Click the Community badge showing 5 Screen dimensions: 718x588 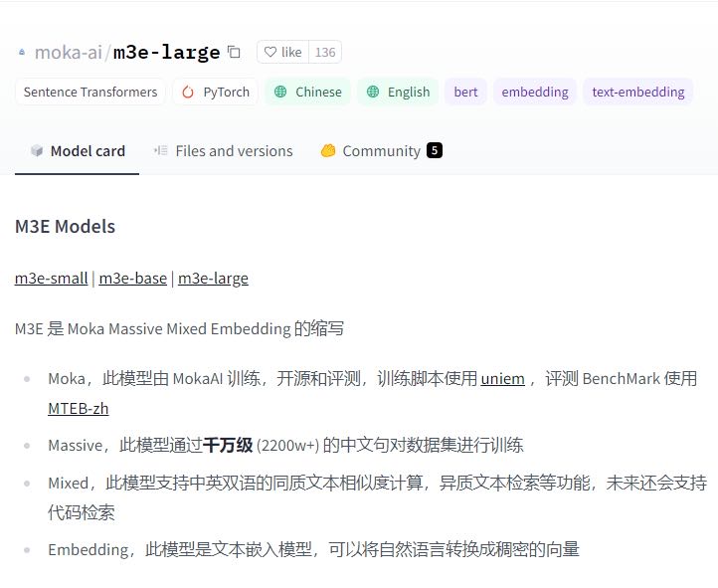(x=435, y=151)
